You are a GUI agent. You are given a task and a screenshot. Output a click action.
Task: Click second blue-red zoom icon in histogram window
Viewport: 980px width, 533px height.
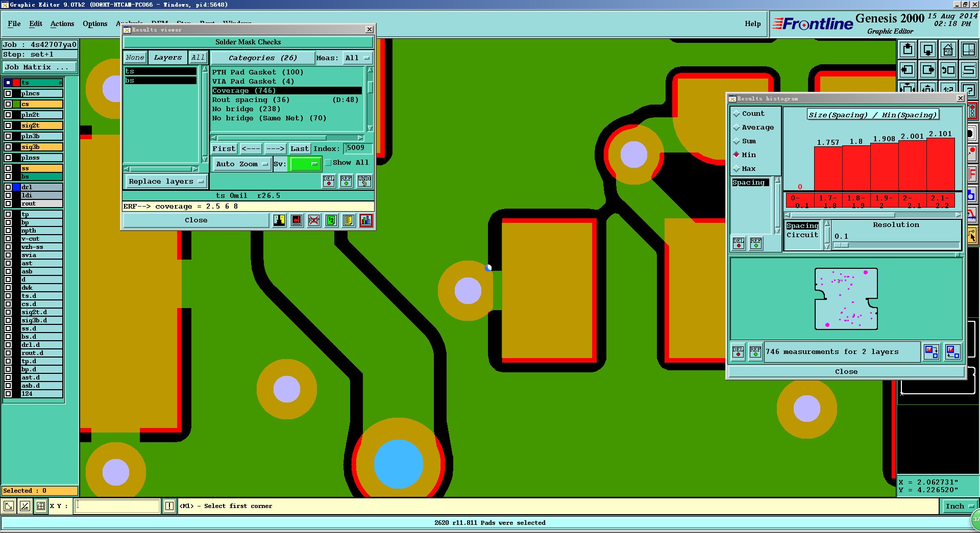tap(952, 351)
